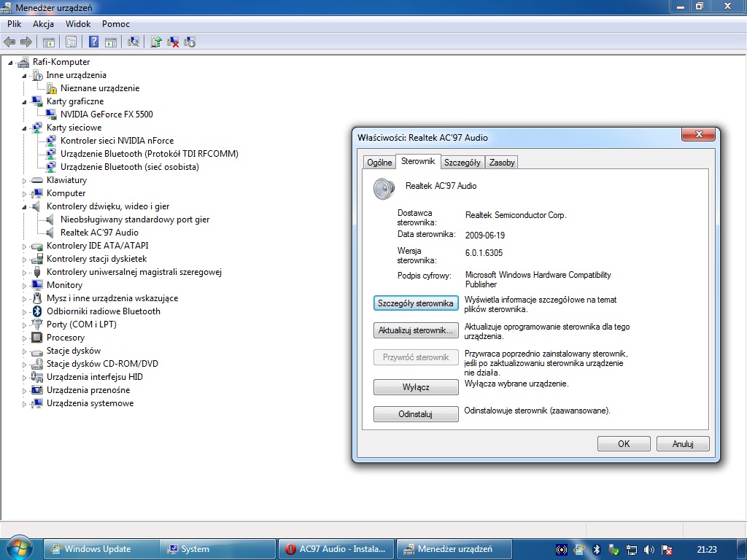
Task: Collapse the Inne urządzenia node
Action: pyautogui.click(x=24, y=76)
